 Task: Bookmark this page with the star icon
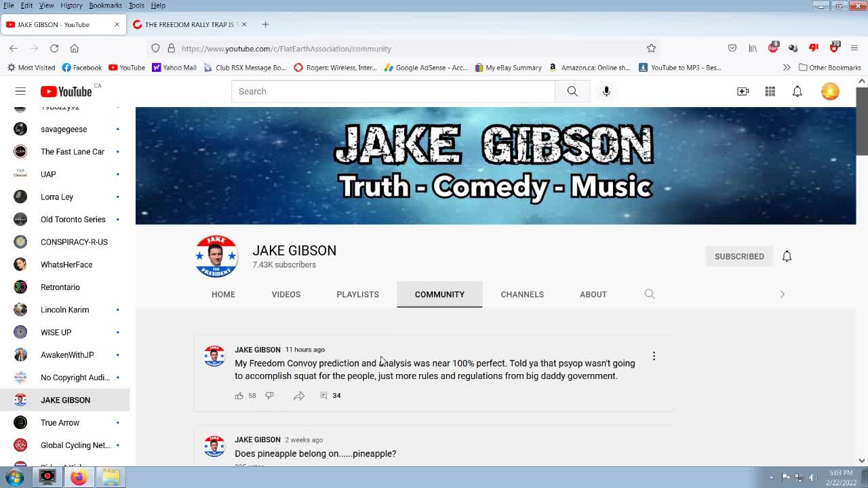click(x=651, y=48)
